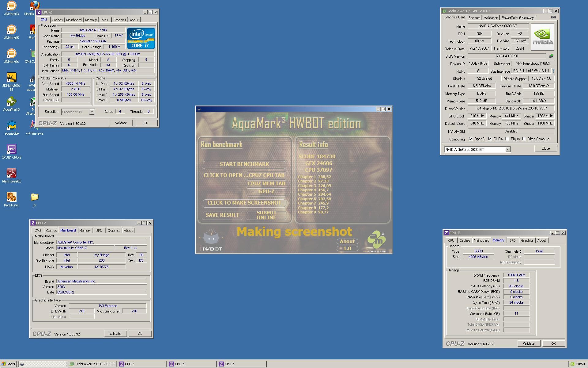Viewport: 588px width, 368px height.
Task: Click the Start button on taskbar
Action: [x=9, y=364]
